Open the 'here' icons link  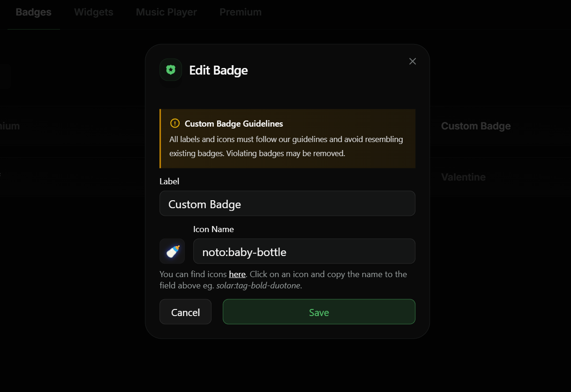[237, 274]
